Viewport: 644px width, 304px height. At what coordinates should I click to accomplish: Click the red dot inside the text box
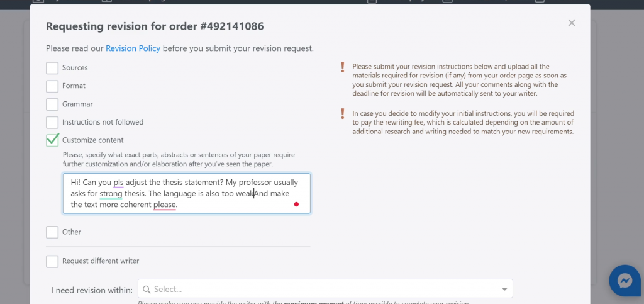pyautogui.click(x=296, y=205)
